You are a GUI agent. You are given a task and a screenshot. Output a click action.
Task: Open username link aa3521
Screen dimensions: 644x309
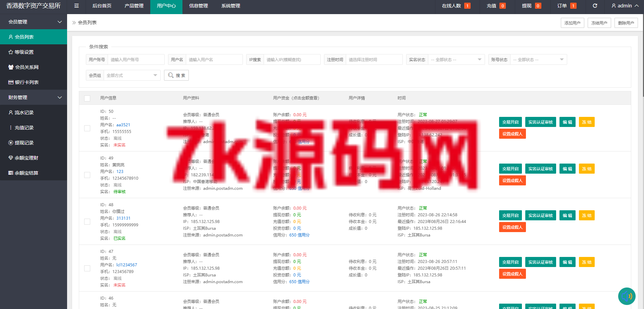point(123,125)
